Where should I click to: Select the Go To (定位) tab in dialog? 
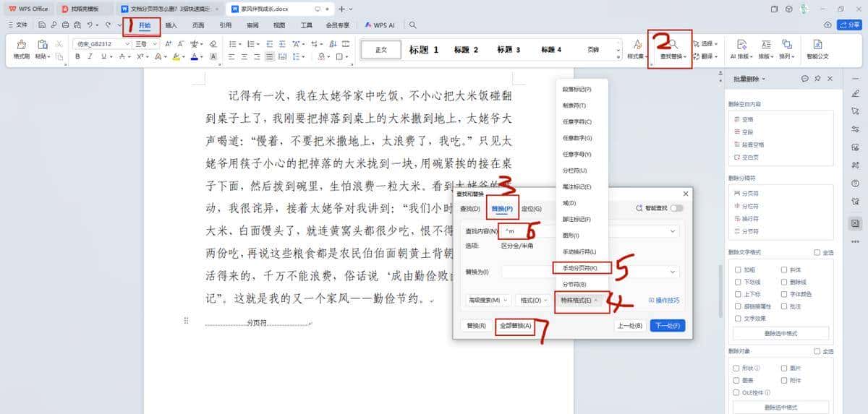point(532,209)
